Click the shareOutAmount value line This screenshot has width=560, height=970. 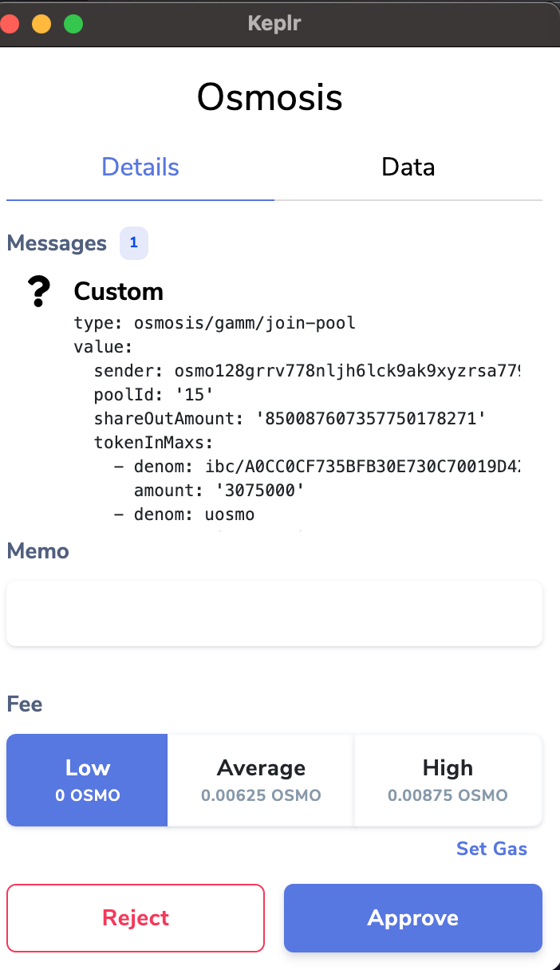pos(290,419)
